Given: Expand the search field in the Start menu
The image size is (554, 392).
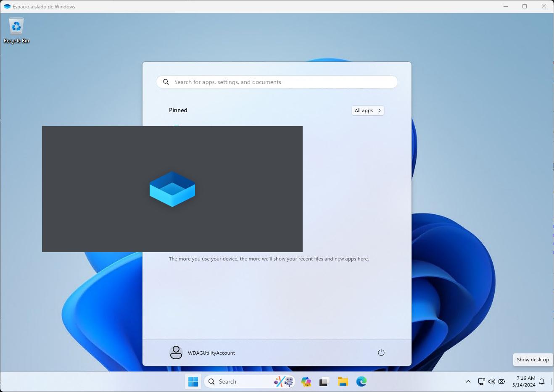Looking at the screenshot, I should pos(276,82).
